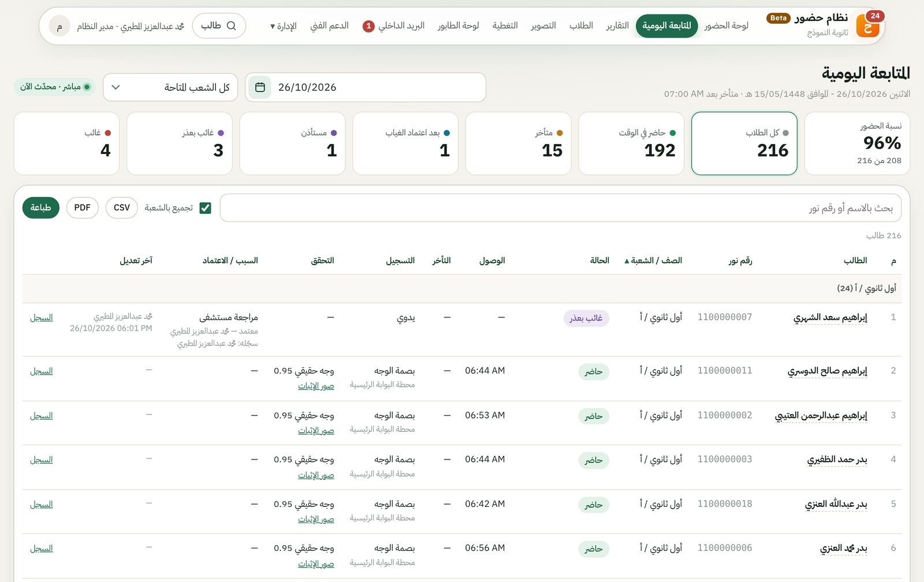The height and width of the screenshot is (582, 924).
Task: Open صور الإثبات for بدر حمد الظفيري
Action: tap(316, 475)
